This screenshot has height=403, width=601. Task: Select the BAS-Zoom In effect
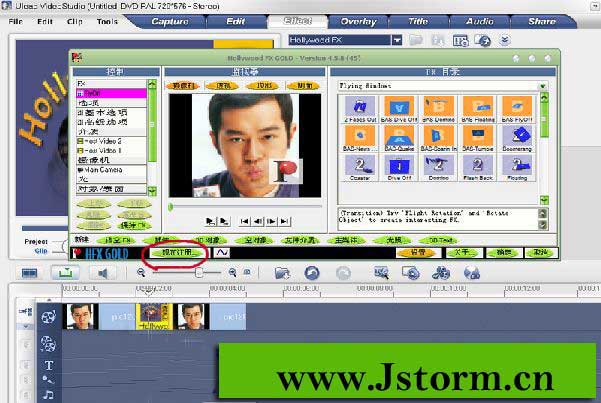coord(438,138)
